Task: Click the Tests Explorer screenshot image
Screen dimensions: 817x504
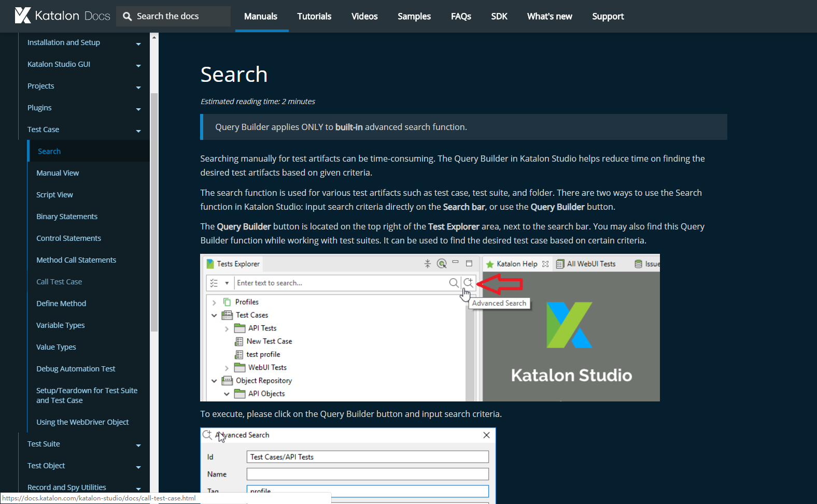Action: click(x=430, y=327)
